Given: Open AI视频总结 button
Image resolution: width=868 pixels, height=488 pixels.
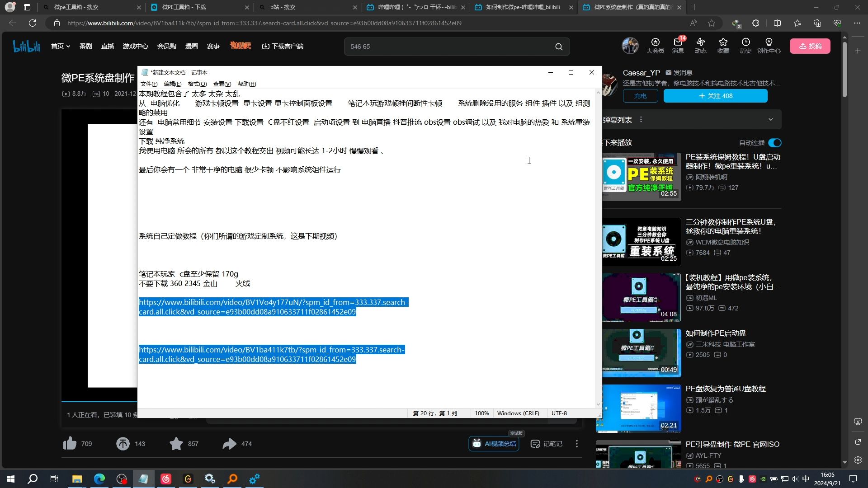Looking at the screenshot, I should tap(494, 444).
